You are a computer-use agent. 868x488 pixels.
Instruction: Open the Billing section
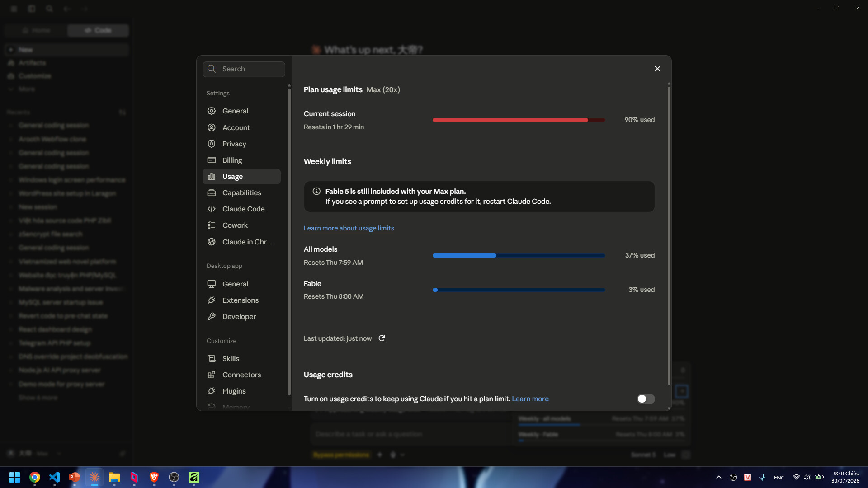click(x=241, y=160)
